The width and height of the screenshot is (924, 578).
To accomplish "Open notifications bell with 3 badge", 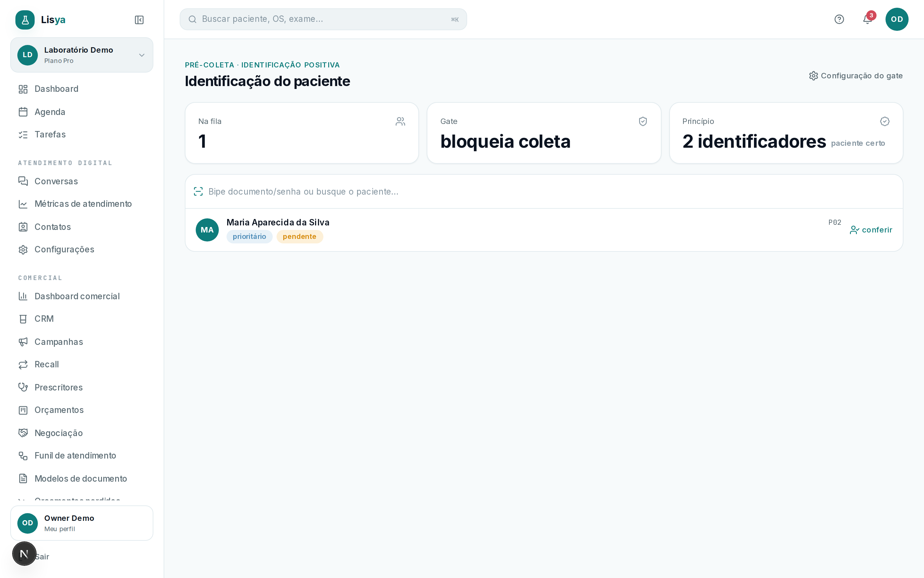I will 868,19.
